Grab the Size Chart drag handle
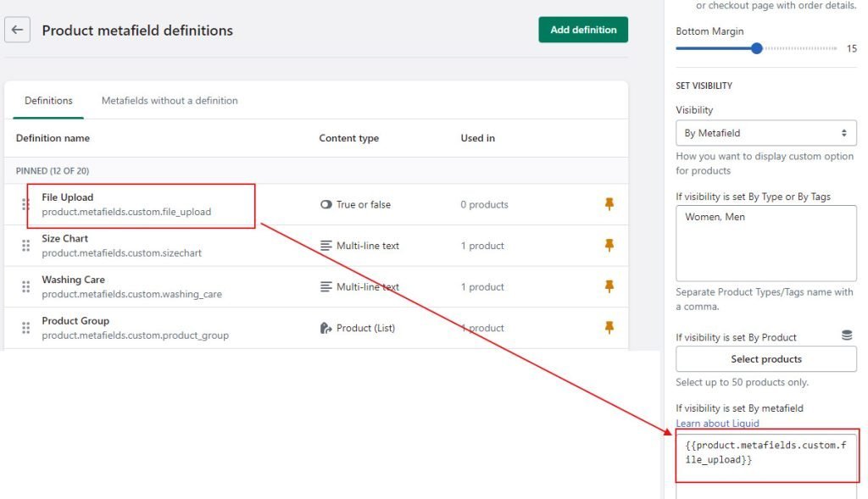The width and height of the screenshot is (868, 499). click(25, 246)
